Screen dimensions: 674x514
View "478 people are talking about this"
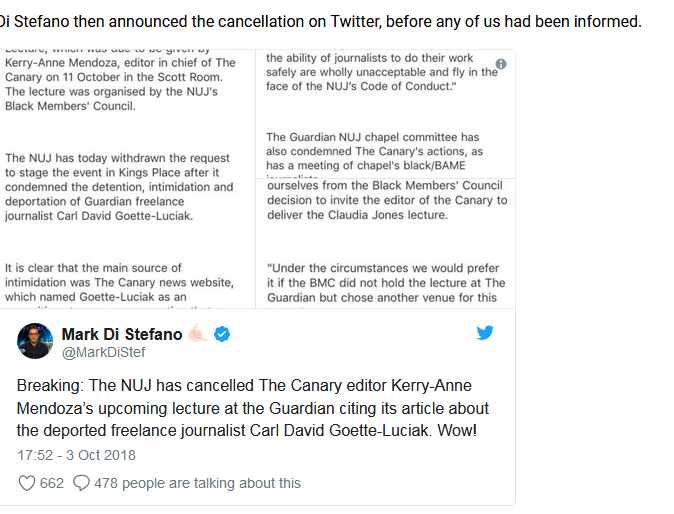click(x=198, y=483)
